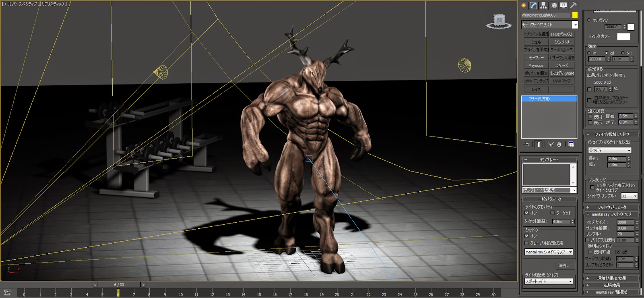Screen dimensions: 644x298
Task: Toggle the カラー checkbox under 透明なシャドウ
Action: pos(618,252)
